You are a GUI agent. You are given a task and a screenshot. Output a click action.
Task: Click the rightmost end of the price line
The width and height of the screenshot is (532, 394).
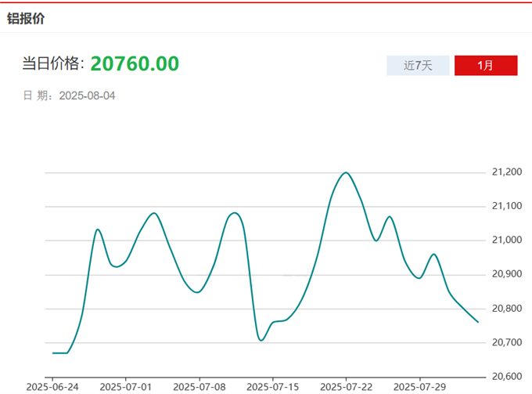pos(477,322)
